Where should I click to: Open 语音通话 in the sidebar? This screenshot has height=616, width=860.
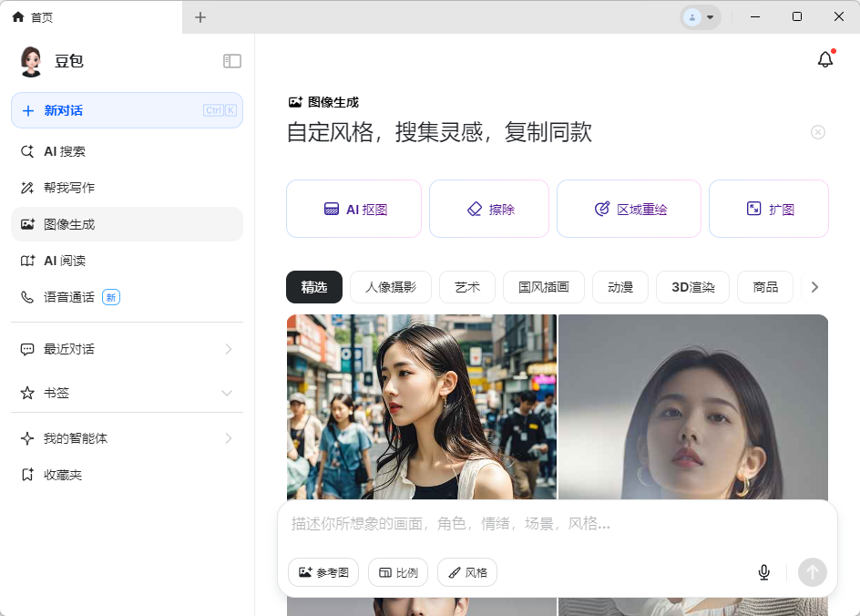tap(127, 297)
